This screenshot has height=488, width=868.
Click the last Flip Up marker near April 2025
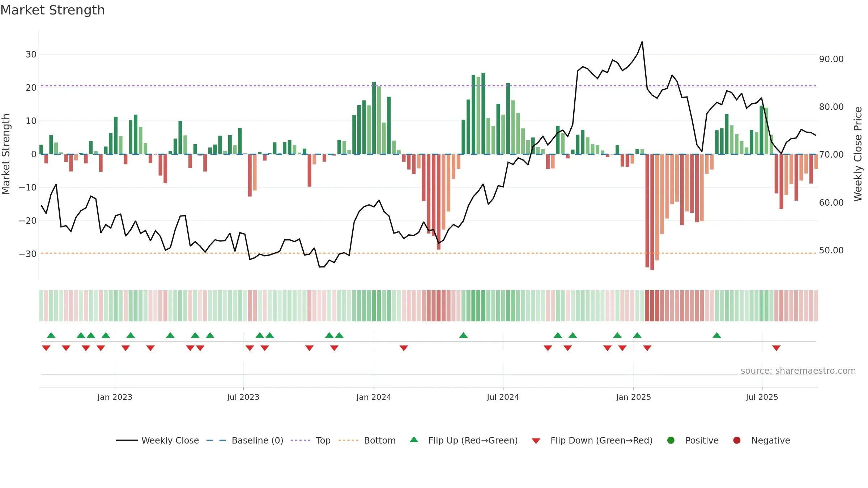click(x=717, y=335)
